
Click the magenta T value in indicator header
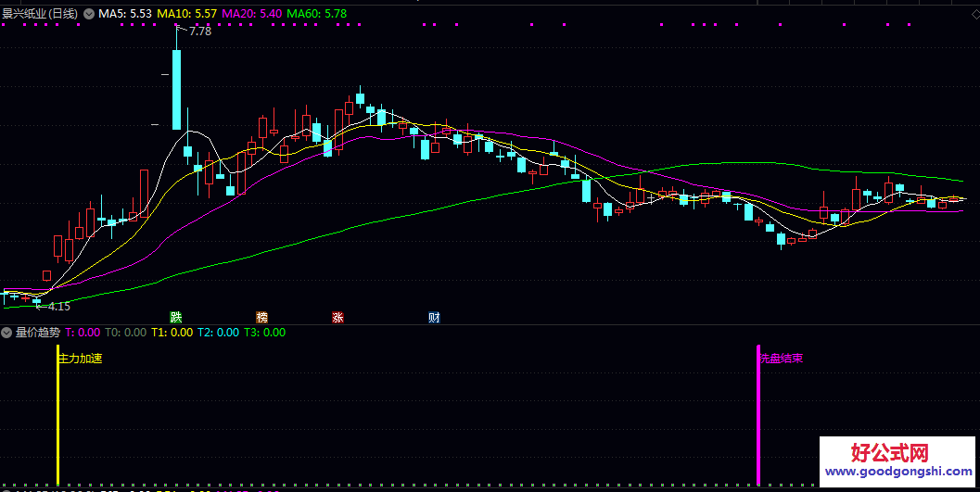click(83, 333)
